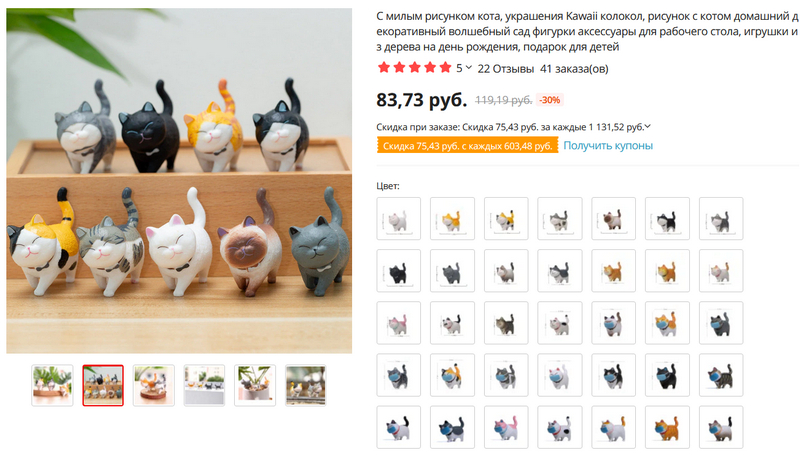Click orange coupon banner Скидка 75,43 руб.

click(x=467, y=145)
